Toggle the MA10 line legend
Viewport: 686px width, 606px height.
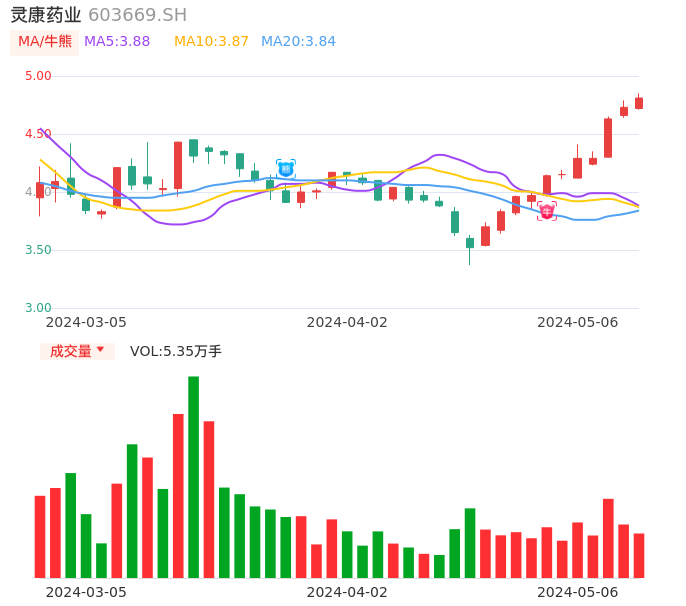click(211, 41)
